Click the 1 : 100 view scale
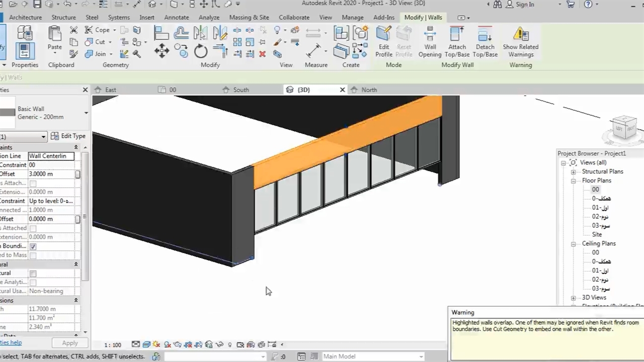 [113, 345]
